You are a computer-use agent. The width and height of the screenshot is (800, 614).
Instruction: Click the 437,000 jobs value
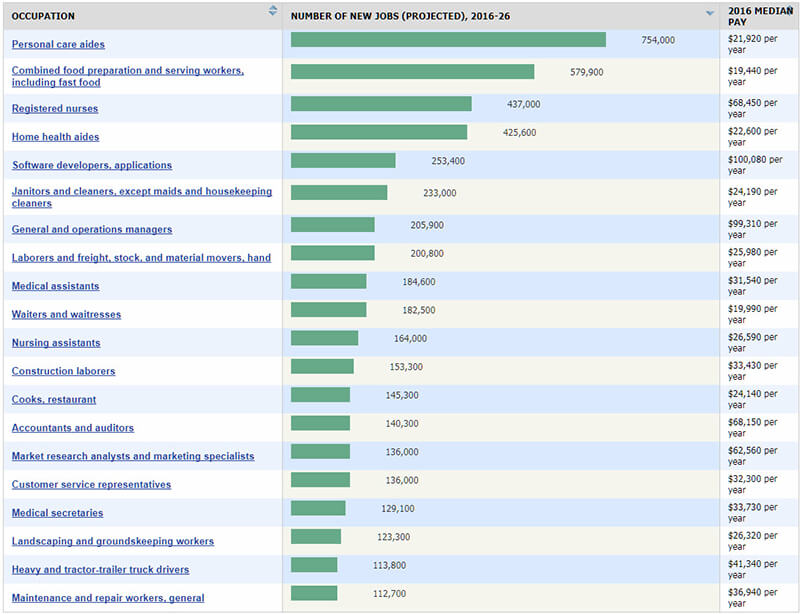(x=523, y=104)
